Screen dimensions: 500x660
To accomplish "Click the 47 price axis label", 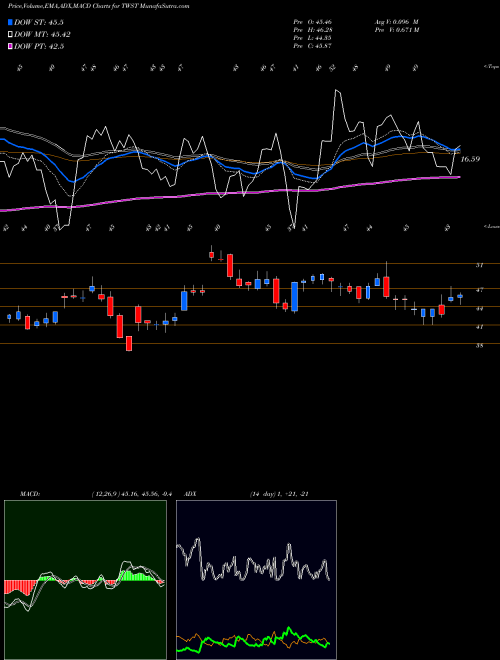I will (479, 290).
